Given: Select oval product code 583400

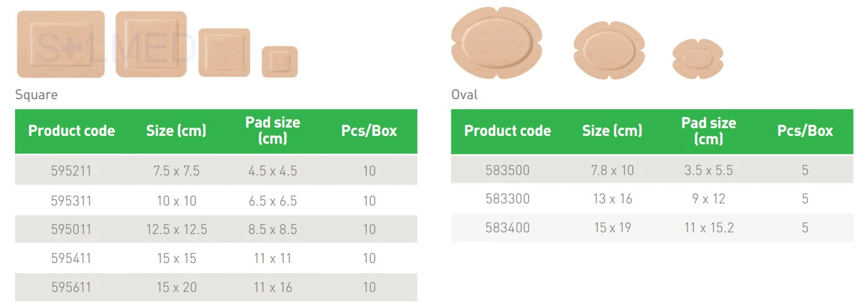Looking at the screenshot, I should tap(508, 228).
